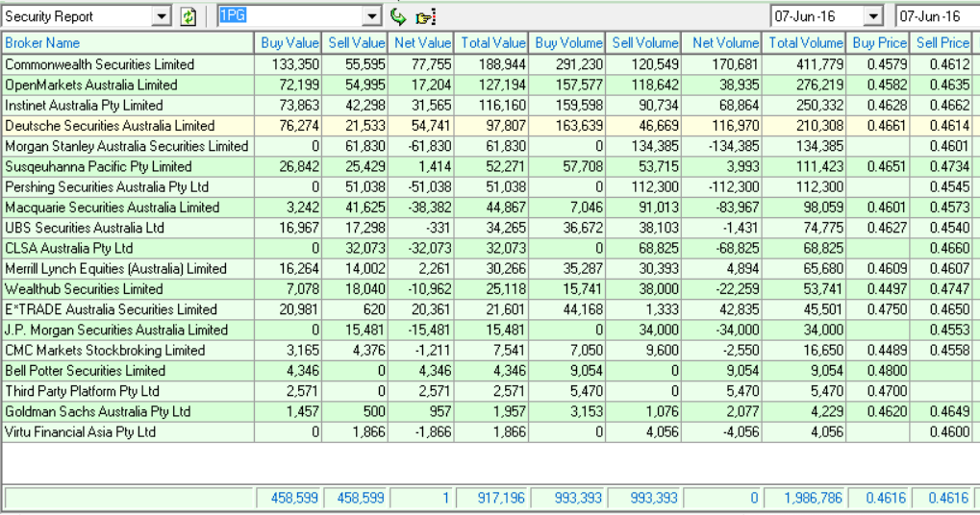Sort by Buy Price column header
Image resolution: width=980 pixels, height=515 pixels.
(878, 43)
